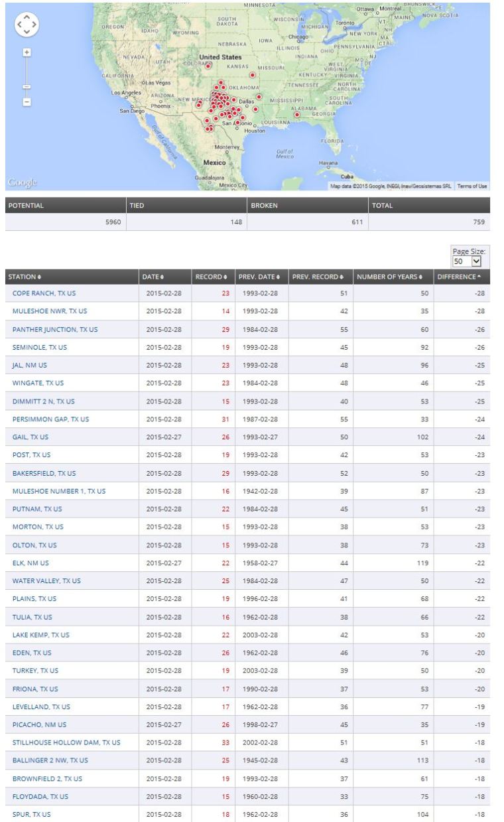Open the COPE RANCH, TX US station link
The image size is (504, 822).
(x=44, y=293)
